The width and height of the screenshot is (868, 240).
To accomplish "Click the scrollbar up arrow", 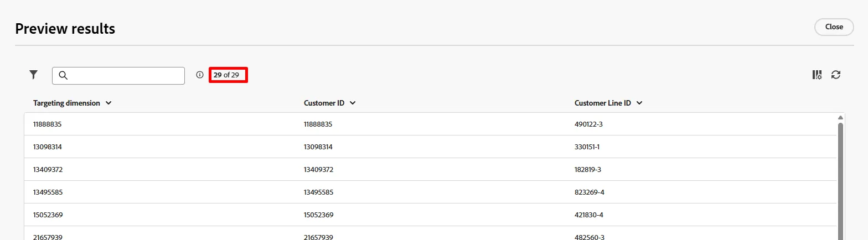I will click(840, 117).
